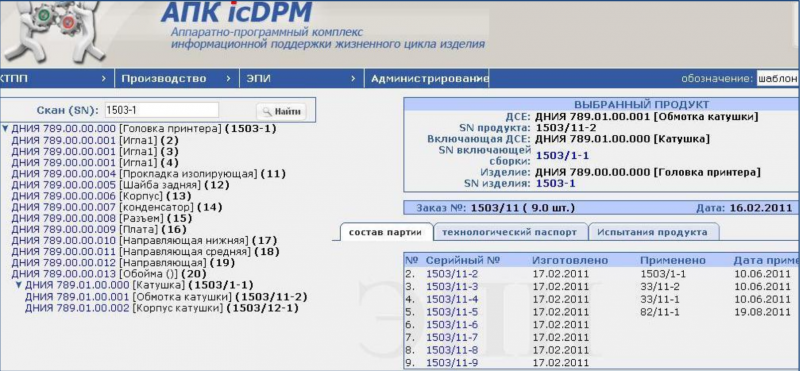
Task: Collapse the Катушка tree node arrow
Action: click(19, 285)
